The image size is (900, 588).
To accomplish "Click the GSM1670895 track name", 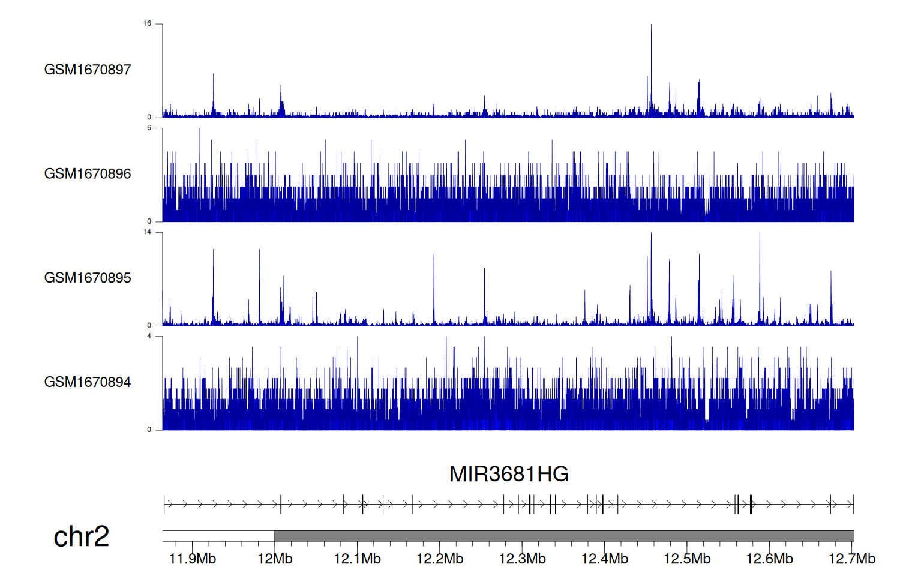I will (x=88, y=278).
